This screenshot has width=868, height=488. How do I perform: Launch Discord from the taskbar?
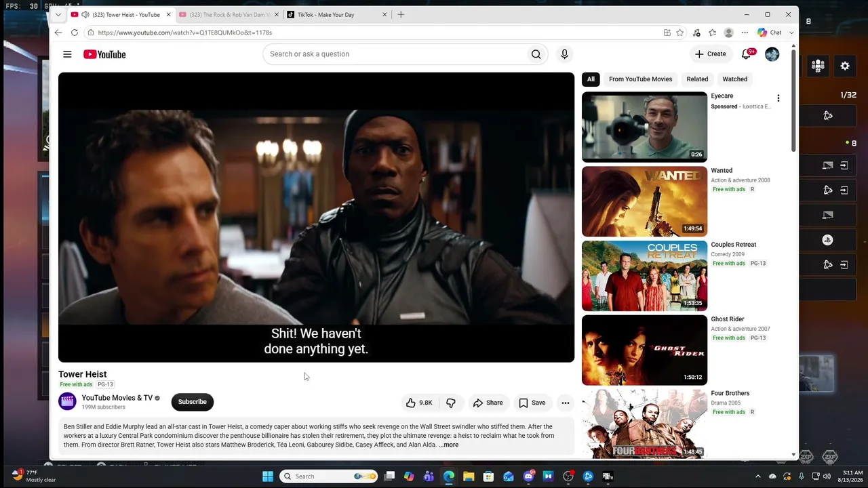(x=528, y=476)
